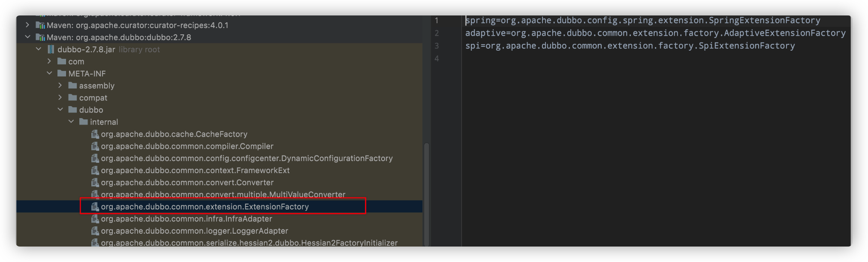The image size is (868, 262).
Task: Click line 2 adaptive extension text
Action: (655, 33)
